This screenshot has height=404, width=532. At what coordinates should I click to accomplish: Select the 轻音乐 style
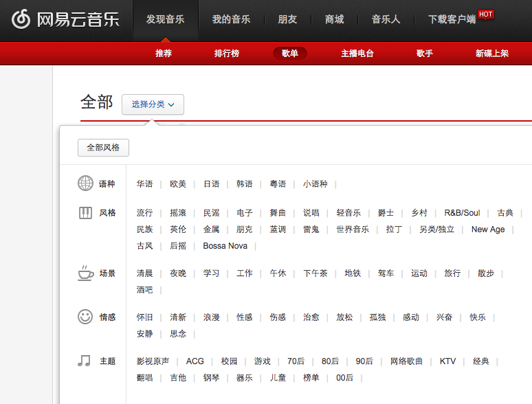[x=348, y=213]
